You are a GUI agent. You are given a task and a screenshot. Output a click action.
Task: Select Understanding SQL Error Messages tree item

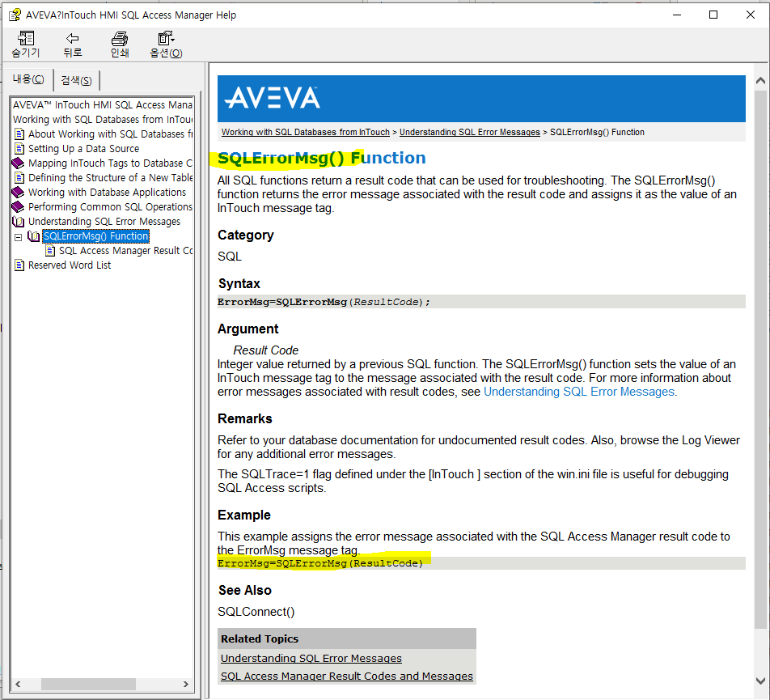[x=104, y=222]
